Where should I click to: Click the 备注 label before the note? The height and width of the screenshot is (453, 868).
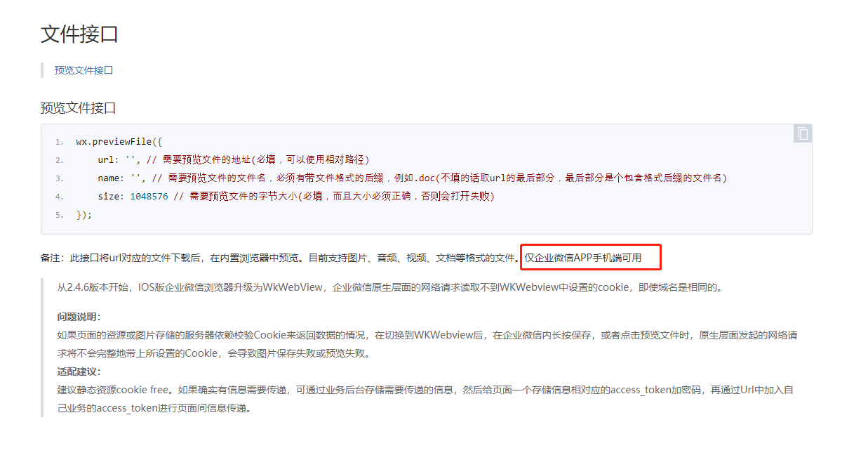click(52, 258)
